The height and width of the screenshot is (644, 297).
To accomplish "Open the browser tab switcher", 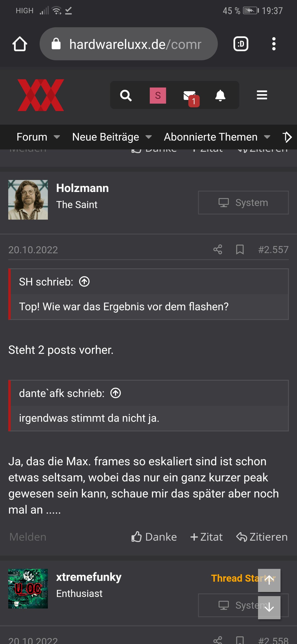I will point(240,44).
